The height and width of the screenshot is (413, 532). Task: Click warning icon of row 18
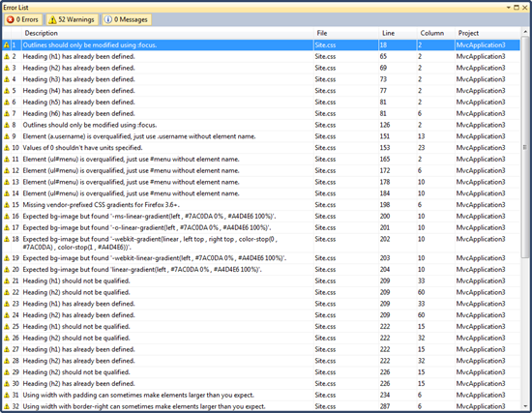click(x=7, y=239)
